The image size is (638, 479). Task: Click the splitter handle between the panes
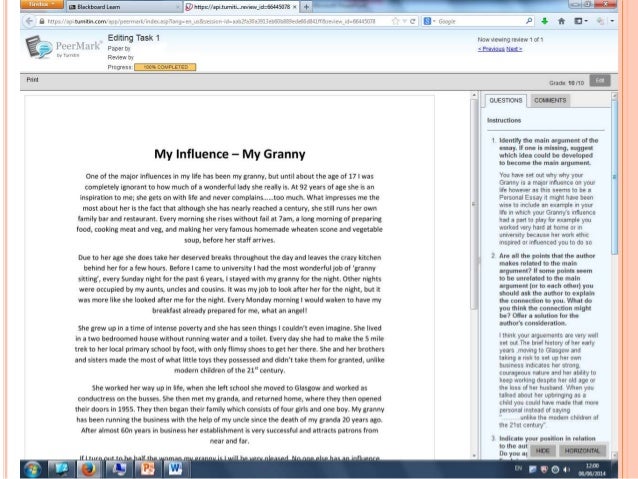tap(479, 260)
